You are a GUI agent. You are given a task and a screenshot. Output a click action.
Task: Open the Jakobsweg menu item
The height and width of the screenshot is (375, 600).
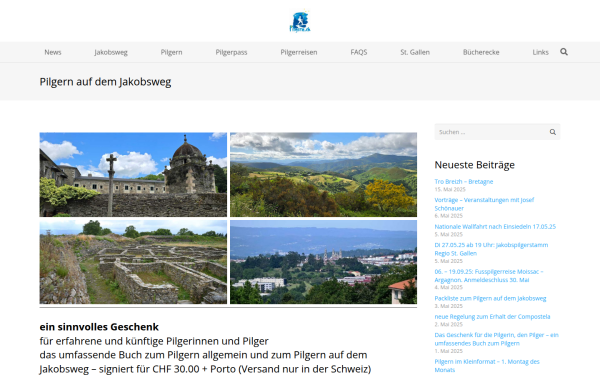tap(111, 52)
